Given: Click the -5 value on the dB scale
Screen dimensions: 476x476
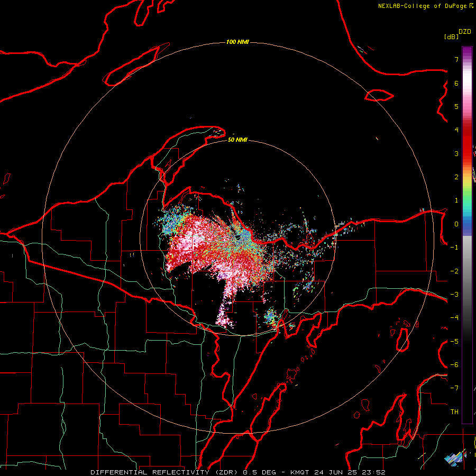Looking at the screenshot, I should [454, 342].
